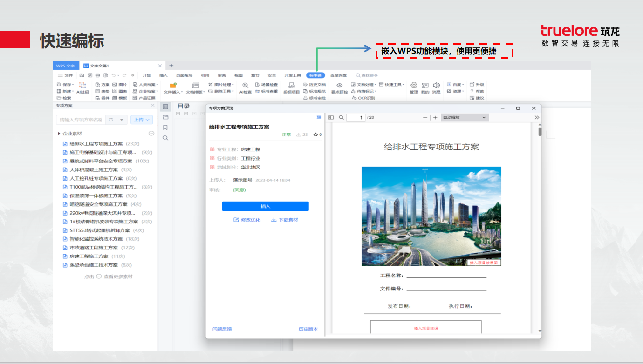Open the 人员档案 dropdown

(145, 85)
